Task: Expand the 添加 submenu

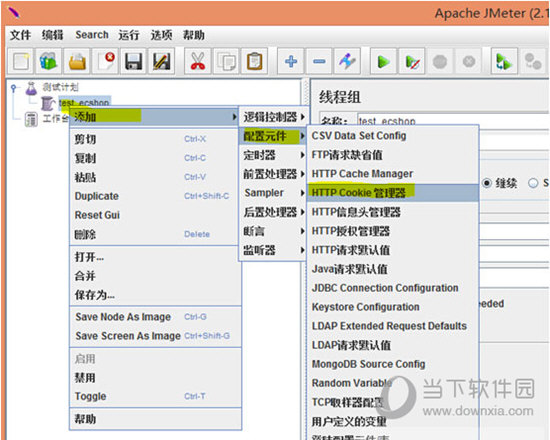Action: [x=154, y=116]
